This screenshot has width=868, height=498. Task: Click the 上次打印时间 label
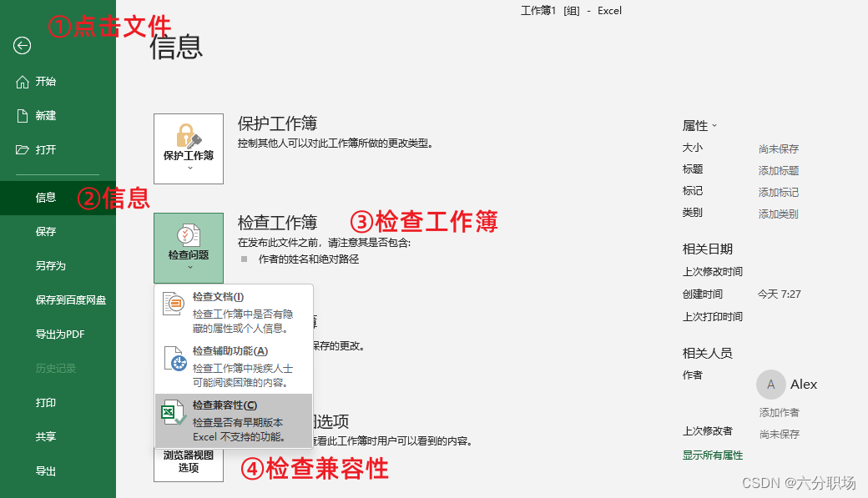[x=713, y=317]
